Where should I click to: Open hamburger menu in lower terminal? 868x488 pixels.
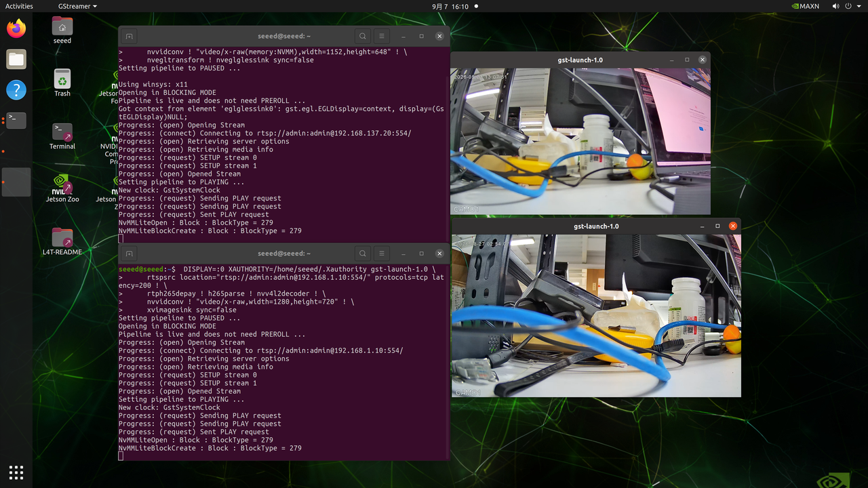click(382, 253)
